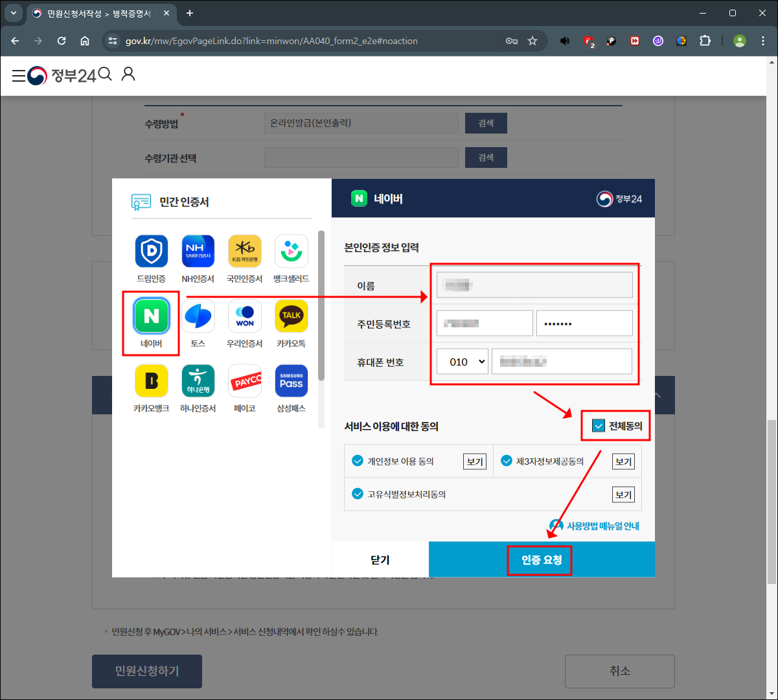Viewport: 778px width, 700px height.
Task: Pick the 뱅크샐러드 certificate icon
Action: [292, 251]
